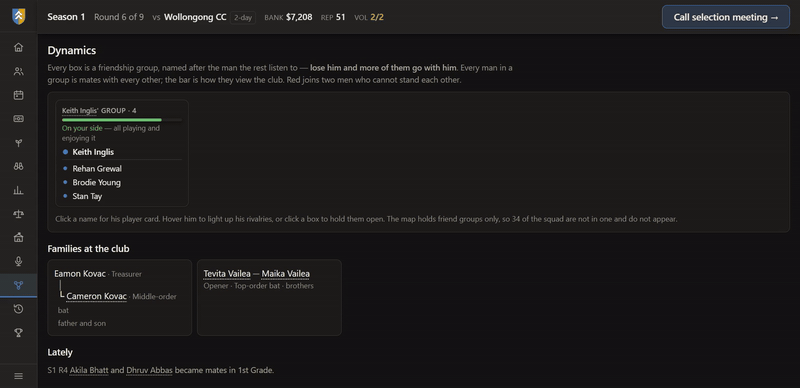Click the Dynamics heading
The image size is (800, 388).
tap(71, 50)
